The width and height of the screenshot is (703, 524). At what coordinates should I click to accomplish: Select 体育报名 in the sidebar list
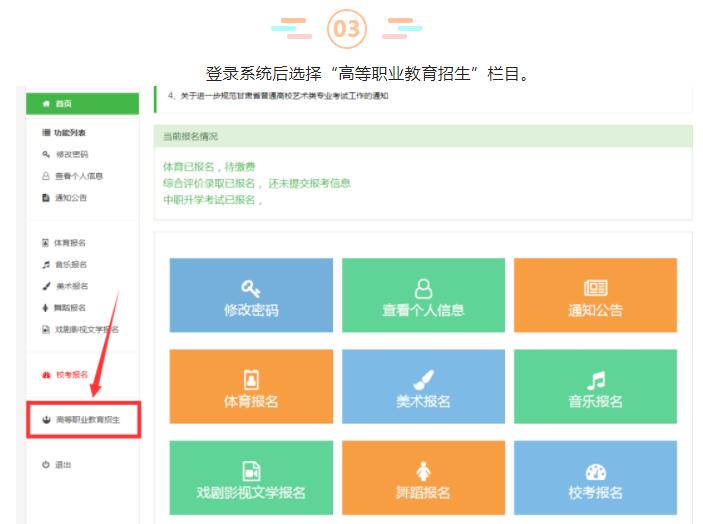pos(70,243)
